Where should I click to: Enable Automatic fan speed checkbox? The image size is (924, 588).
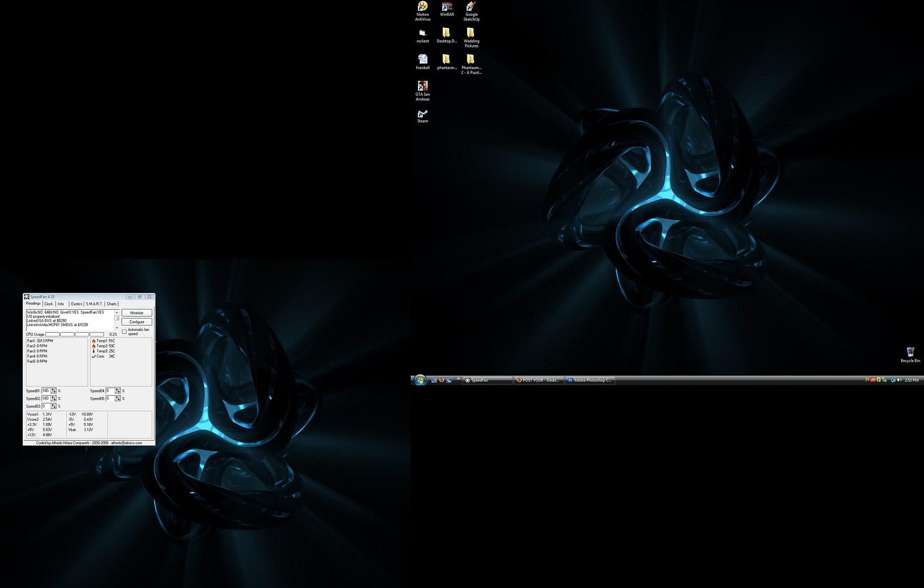(125, 332)
